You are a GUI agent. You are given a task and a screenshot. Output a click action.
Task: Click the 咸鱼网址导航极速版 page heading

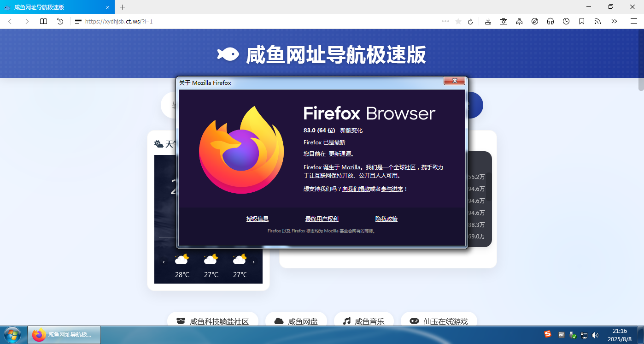[x=336, y=55]
